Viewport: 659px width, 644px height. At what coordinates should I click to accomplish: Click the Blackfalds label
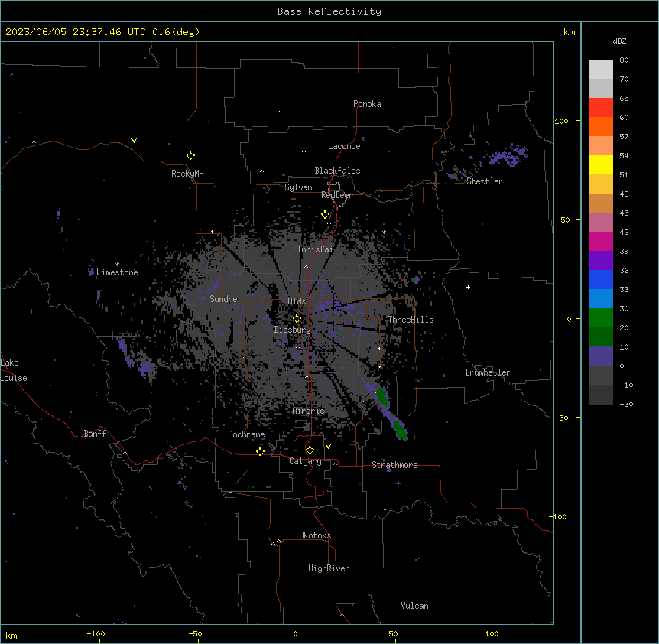337,171
